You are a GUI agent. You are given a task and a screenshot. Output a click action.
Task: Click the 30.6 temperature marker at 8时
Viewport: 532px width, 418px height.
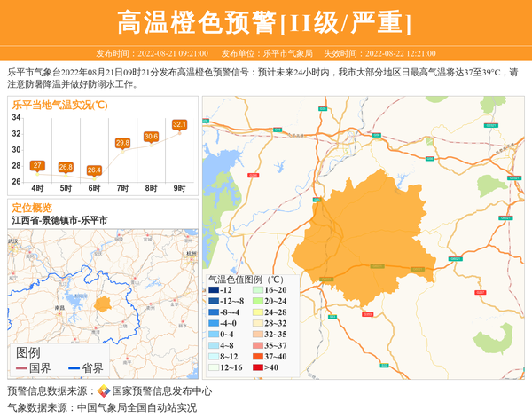point(151,137)
